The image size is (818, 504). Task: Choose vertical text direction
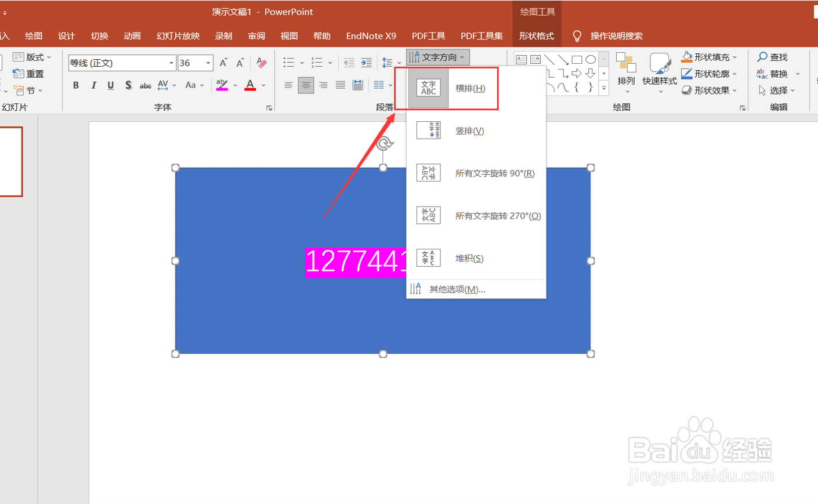[476, 130]
